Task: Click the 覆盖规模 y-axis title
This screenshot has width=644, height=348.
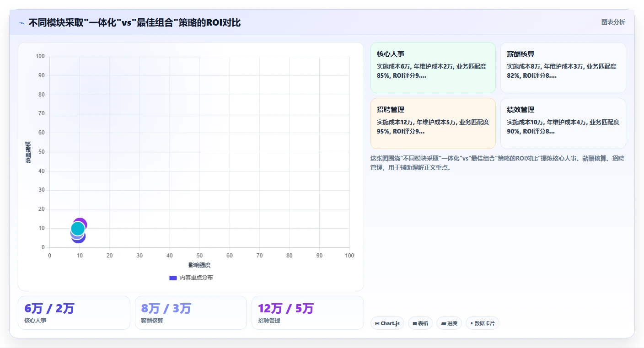Action: (x=28, y=152)
